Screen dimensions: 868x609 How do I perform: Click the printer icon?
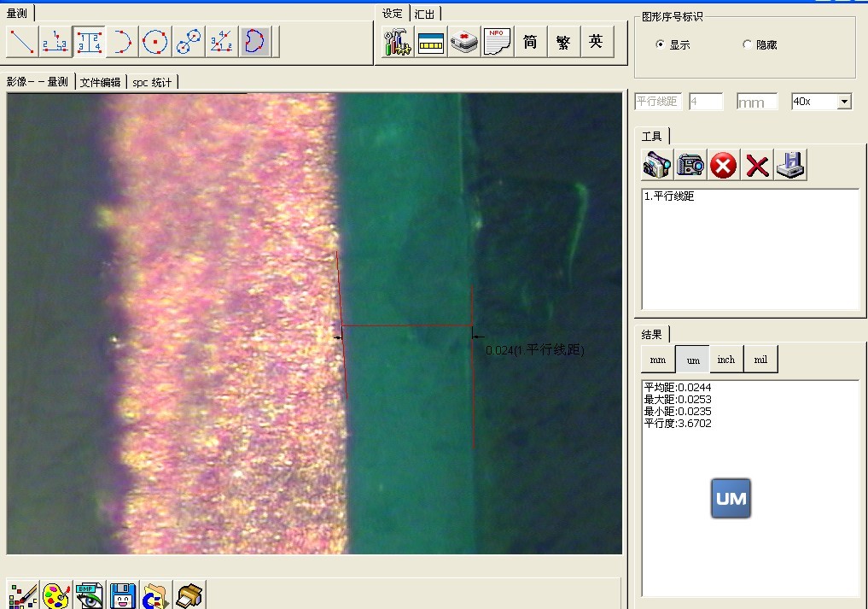(189, 595)
